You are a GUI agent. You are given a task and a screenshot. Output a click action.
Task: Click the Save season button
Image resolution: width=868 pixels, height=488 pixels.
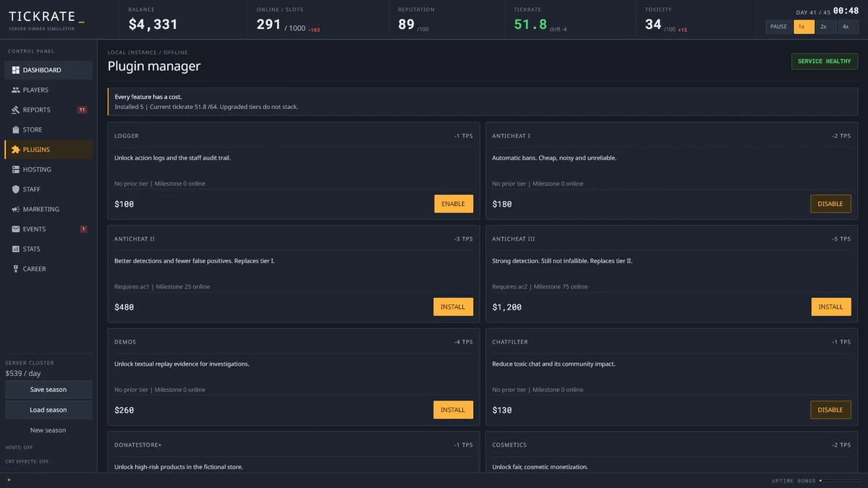(48, 390)
